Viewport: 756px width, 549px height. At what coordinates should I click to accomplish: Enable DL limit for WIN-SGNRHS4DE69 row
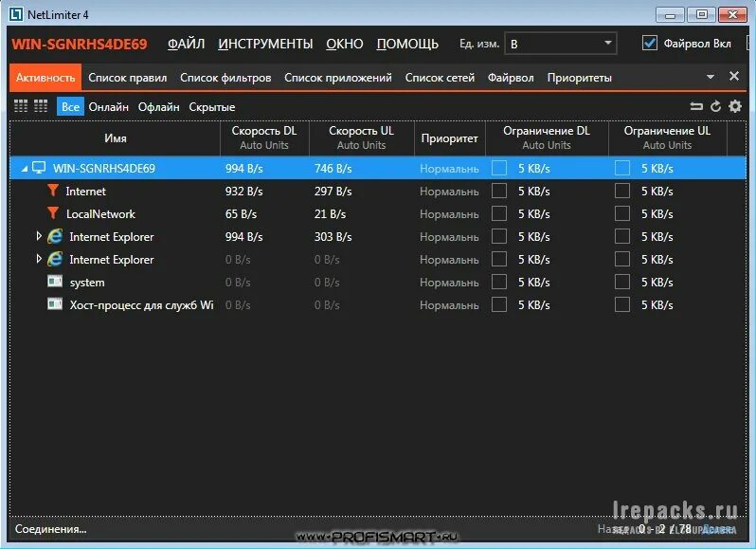499,168
